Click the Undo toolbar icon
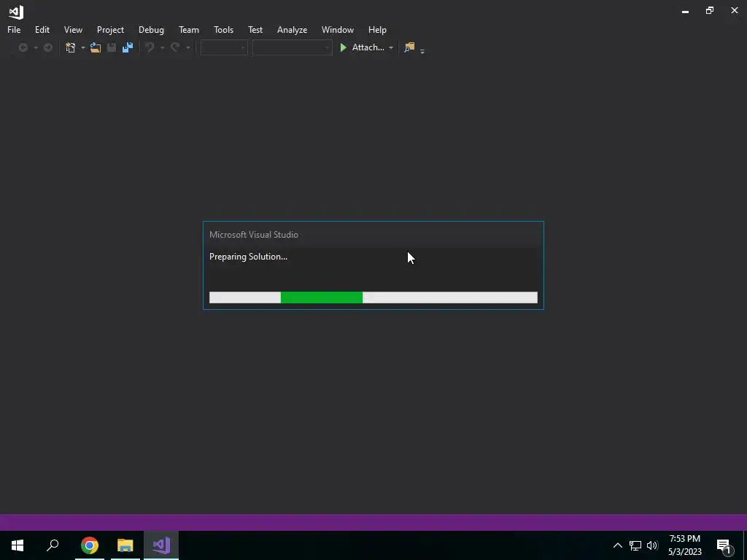This screenshot has height=560, width=747. pos(150,47)
